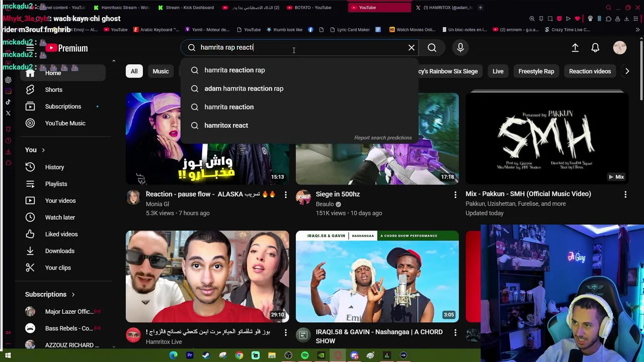Click the YouTube search magnifier button

point(432,47)
